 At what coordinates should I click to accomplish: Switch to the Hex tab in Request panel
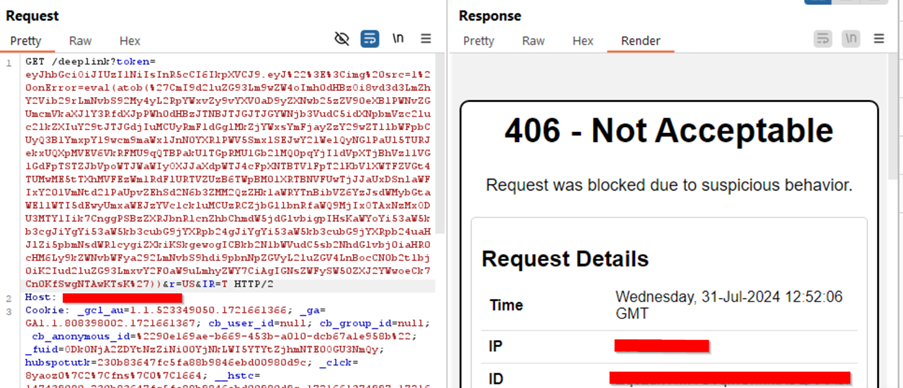click(x=130, y=41)
